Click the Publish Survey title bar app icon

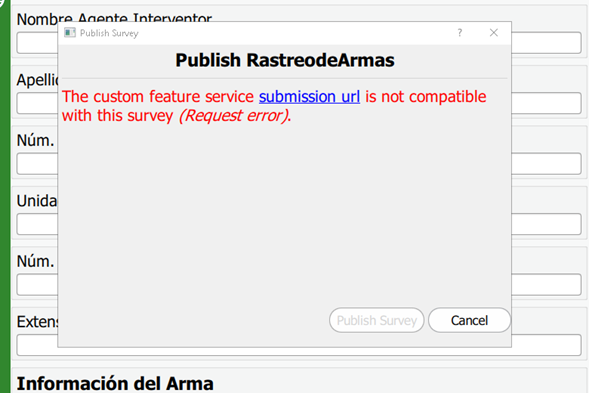[x=70, y=33]
